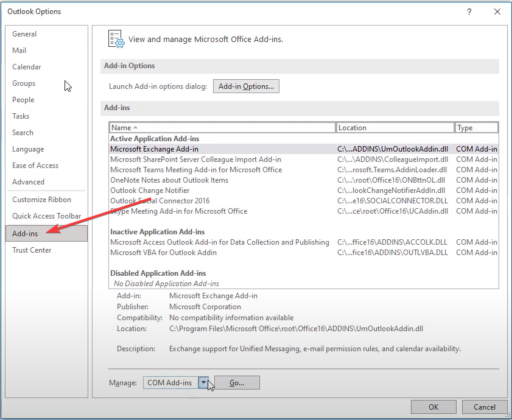The height and width of the screenshot is (420, 512).
Task: Sort add-ins by Name column
Action: point(222,128)
